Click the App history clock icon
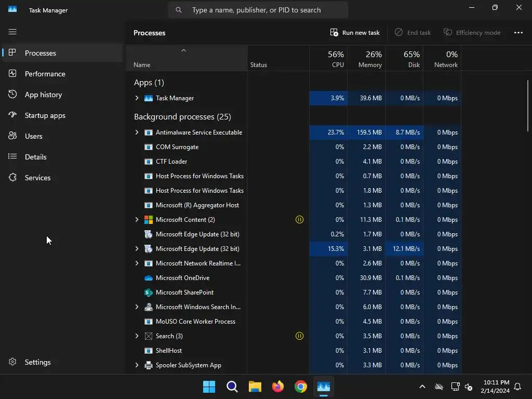Viewport: 532px width, 399px height. point(12,94)
